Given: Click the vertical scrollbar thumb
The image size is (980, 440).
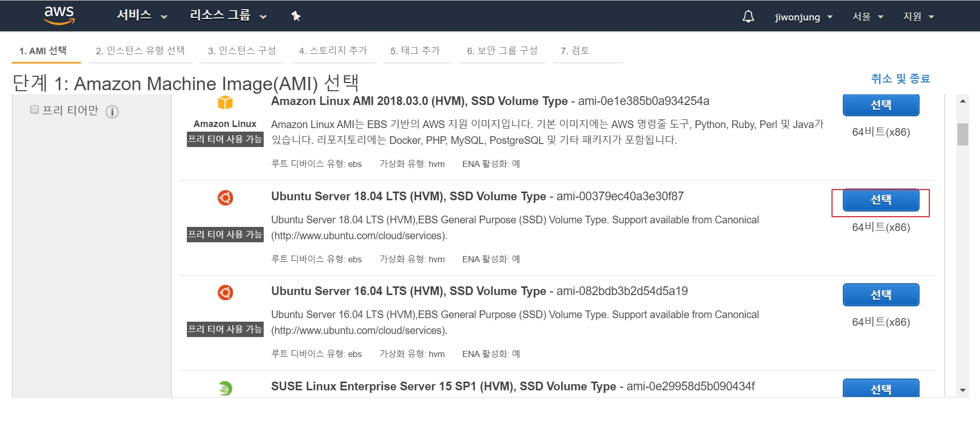Looking at the screenshot, I should [x=963, y=134].
